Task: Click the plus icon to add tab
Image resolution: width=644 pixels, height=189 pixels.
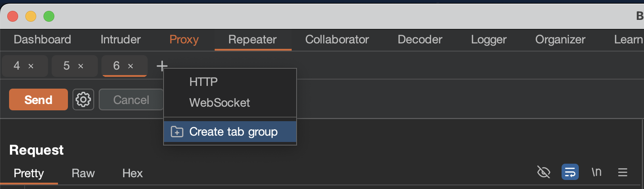Action: tap(162, 66)
